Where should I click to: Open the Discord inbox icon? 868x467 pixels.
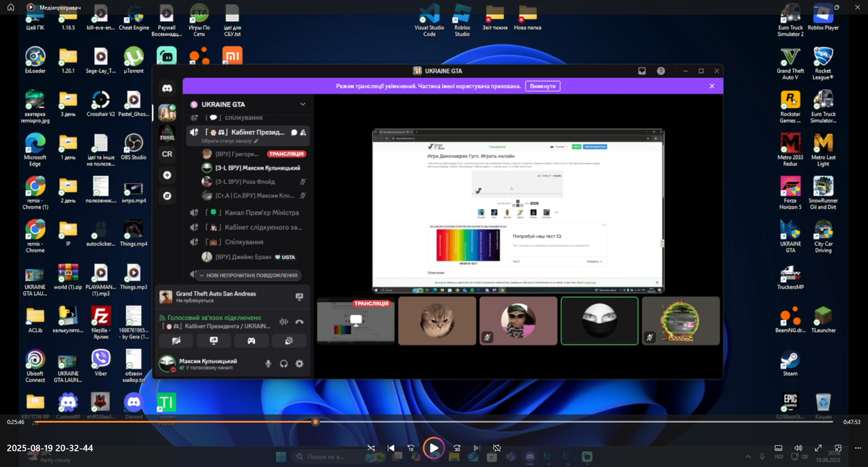click(x=642, y=71)
